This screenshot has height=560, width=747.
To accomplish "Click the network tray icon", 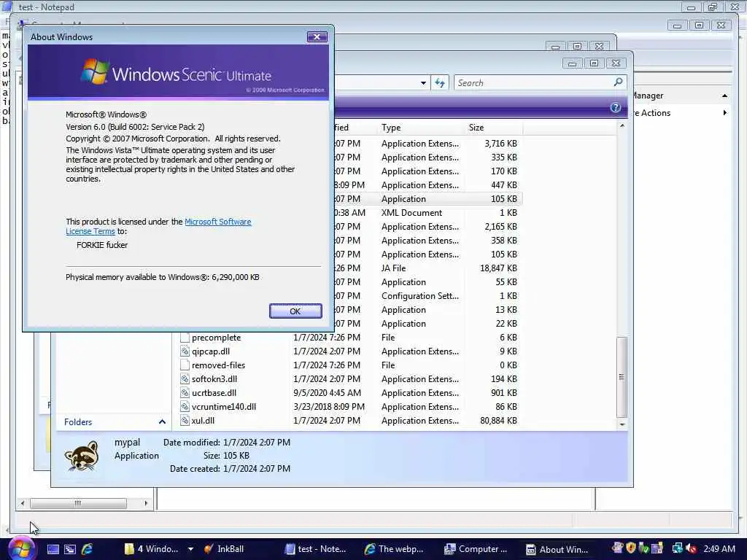I will tap(677, 548).
